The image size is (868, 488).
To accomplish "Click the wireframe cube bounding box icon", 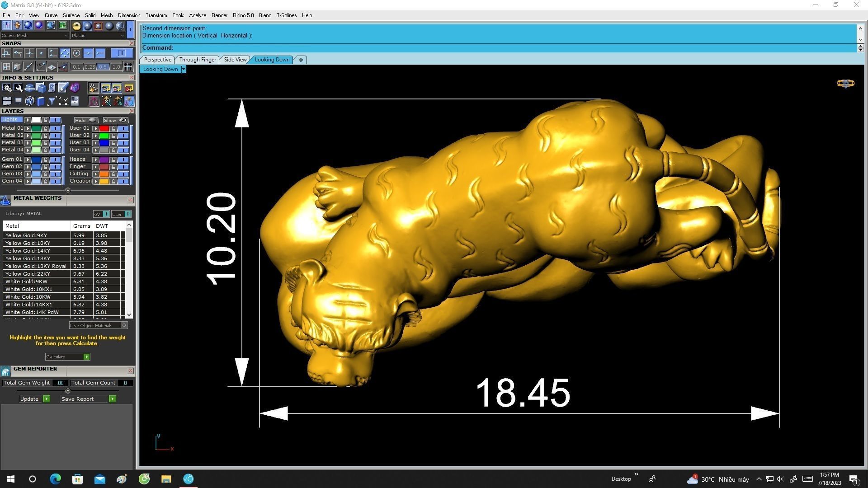I will (x=29, y=101).
